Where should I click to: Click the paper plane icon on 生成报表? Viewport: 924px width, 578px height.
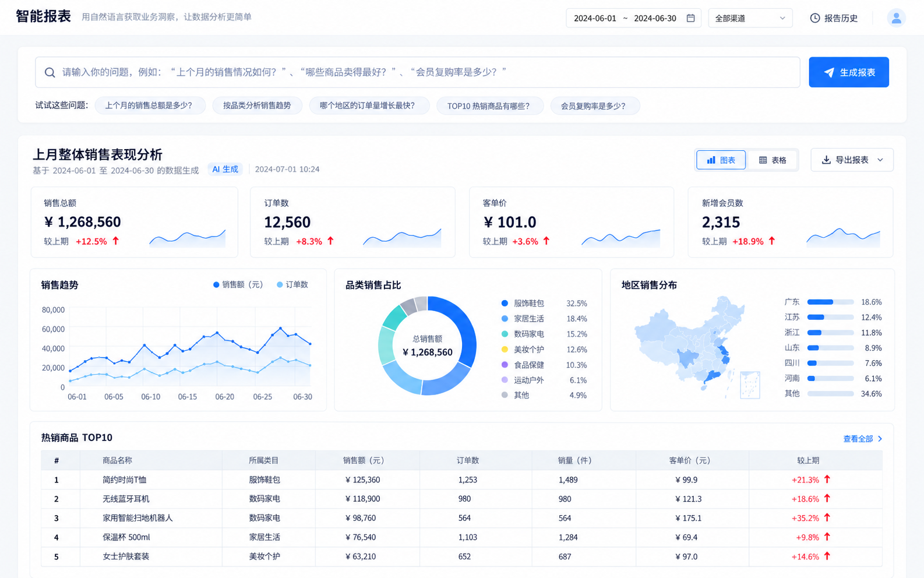click(x=829, y=72)
